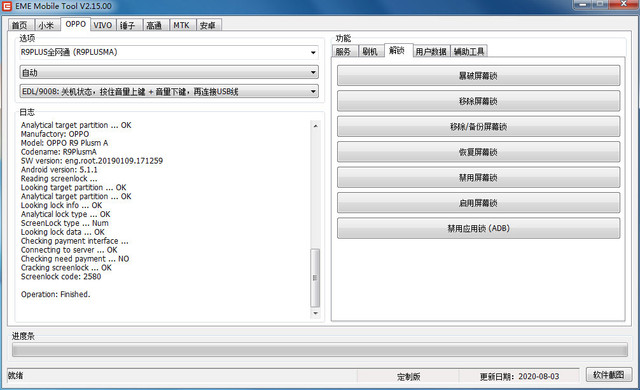
Task: Click the 更新日期: 2020-08-03 status entry
Action: [x=519, y=377]
